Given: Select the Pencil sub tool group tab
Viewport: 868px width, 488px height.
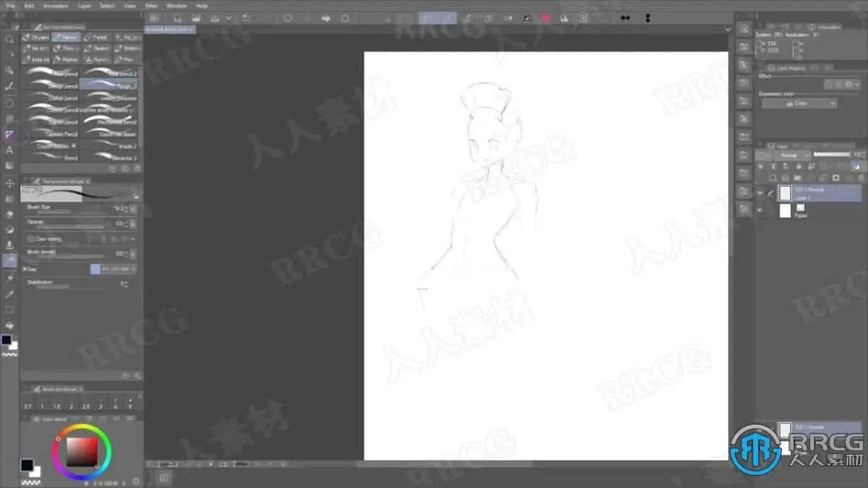Looking at the screenshot, I should pos(67,37).
